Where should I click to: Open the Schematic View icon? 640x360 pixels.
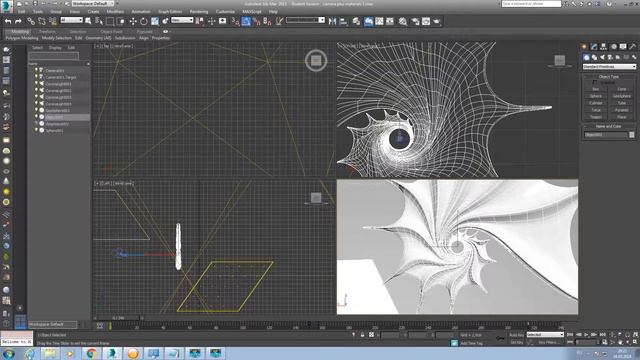click(x=390, y=21)
